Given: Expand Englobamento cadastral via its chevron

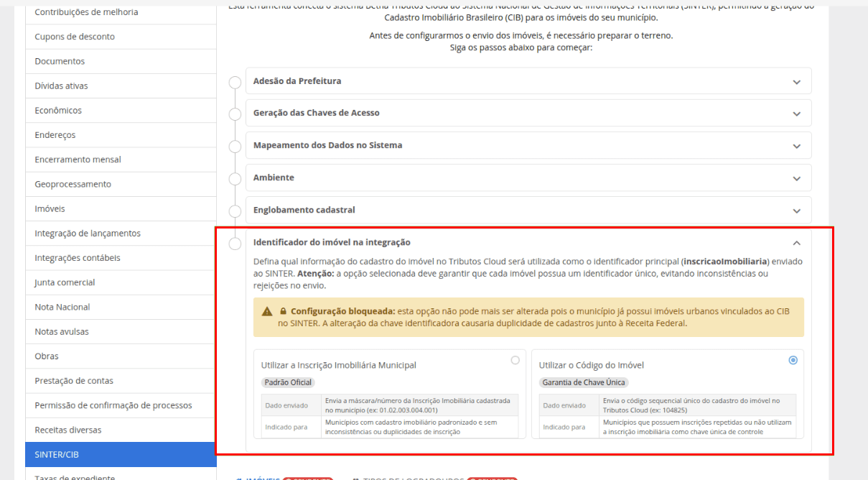Looking at the screenshot, I should (x=796, y=211).
